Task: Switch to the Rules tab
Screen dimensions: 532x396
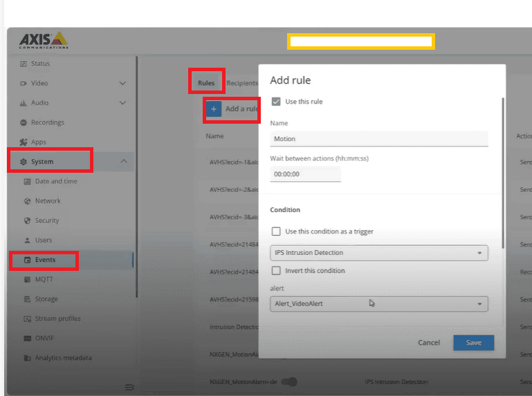Action: coord(206,83)
